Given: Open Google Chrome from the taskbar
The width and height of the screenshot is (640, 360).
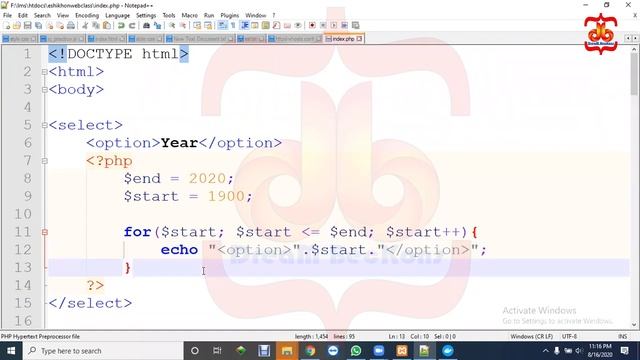Looking at the screenshot, I should [310, 351].
